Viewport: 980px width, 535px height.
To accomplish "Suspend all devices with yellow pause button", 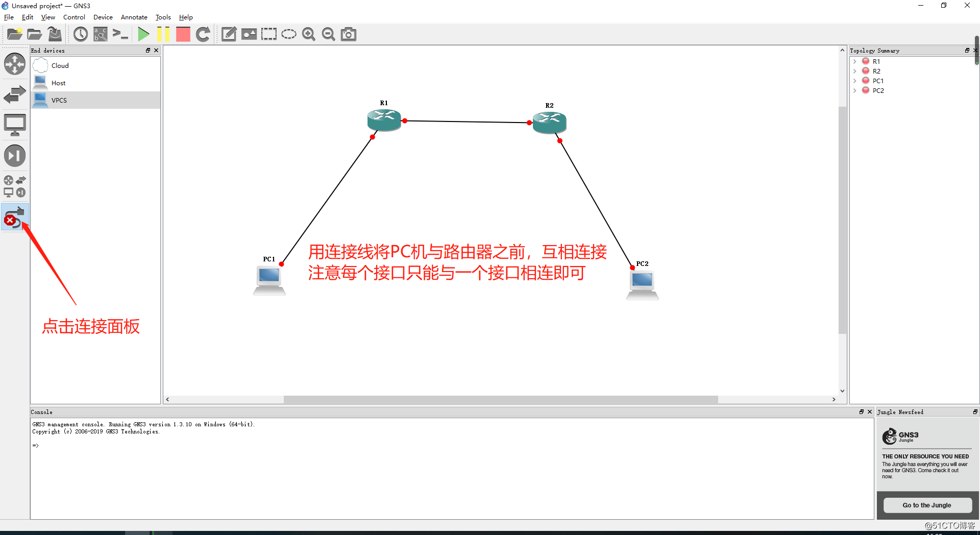I will tap(163, 34).
